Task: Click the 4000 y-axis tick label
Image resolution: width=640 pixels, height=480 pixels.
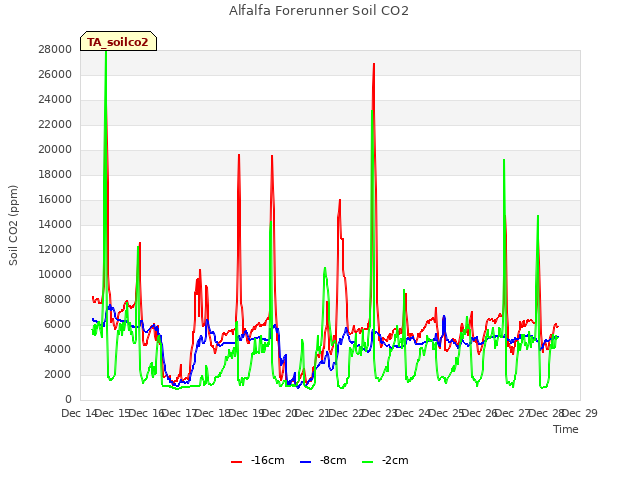Action: tap(58, 349)
